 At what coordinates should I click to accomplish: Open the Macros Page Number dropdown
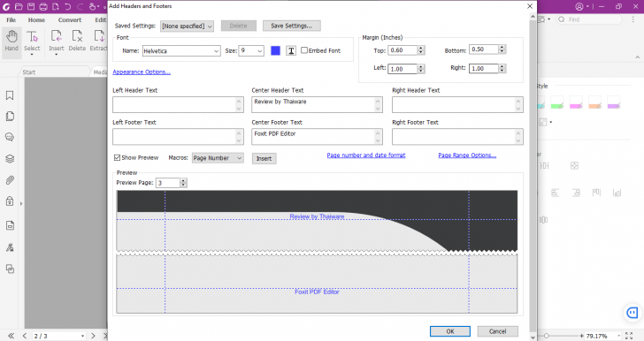[218, 158]
